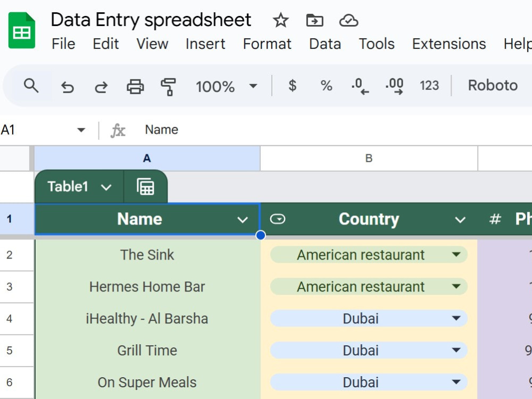Open the Data menu
The width and height of the screenshot is (532, 399).
(x=325, y=44)
